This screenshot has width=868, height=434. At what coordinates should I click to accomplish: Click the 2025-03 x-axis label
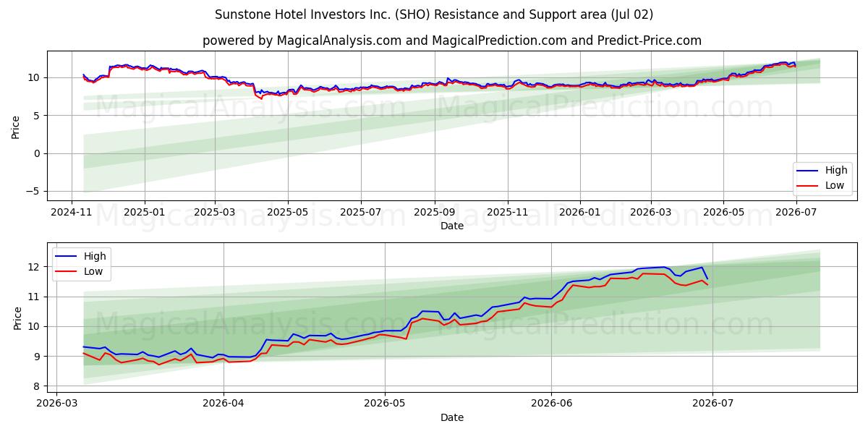coord(215,212)
